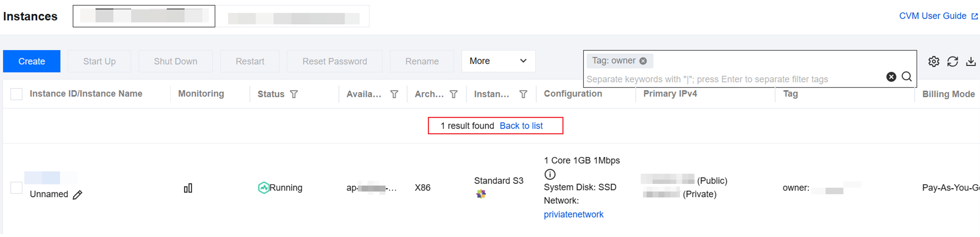The image size is (980, 237).
Task: Clear all filters with the black X icon
Action: 891,77
